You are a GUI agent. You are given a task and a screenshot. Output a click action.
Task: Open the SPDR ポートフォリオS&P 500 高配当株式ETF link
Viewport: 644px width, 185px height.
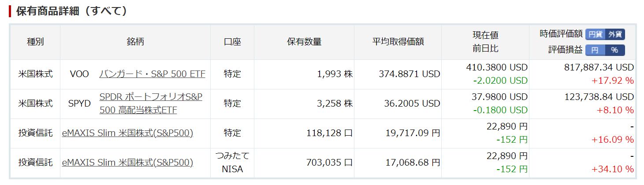(151, 104)
